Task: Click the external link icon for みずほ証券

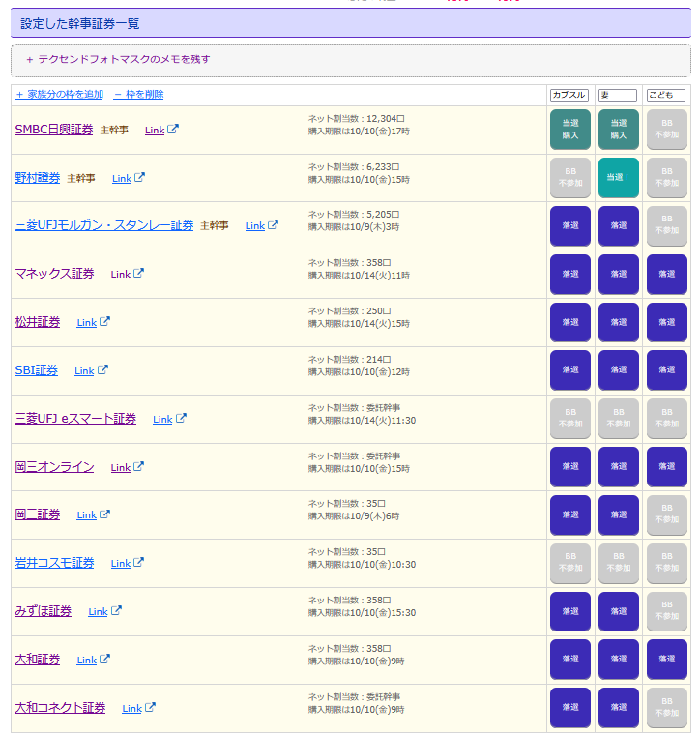Action: click(116, 611)
